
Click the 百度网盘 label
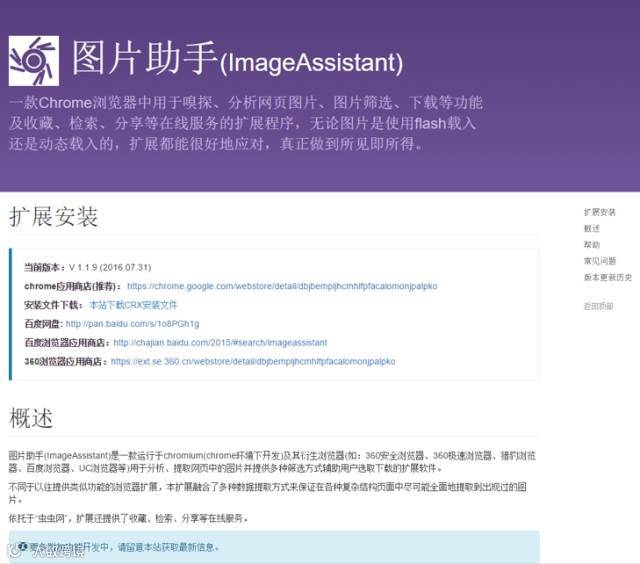coord(43,324)
